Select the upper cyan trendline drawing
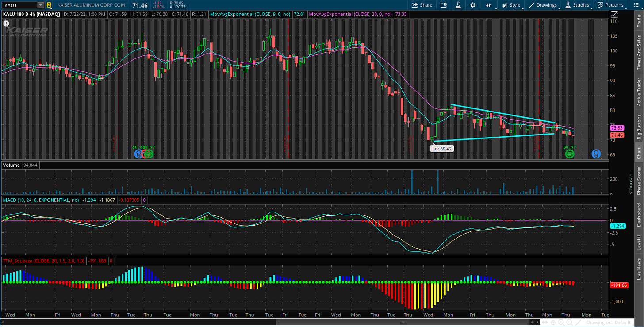 pos(503,114)
